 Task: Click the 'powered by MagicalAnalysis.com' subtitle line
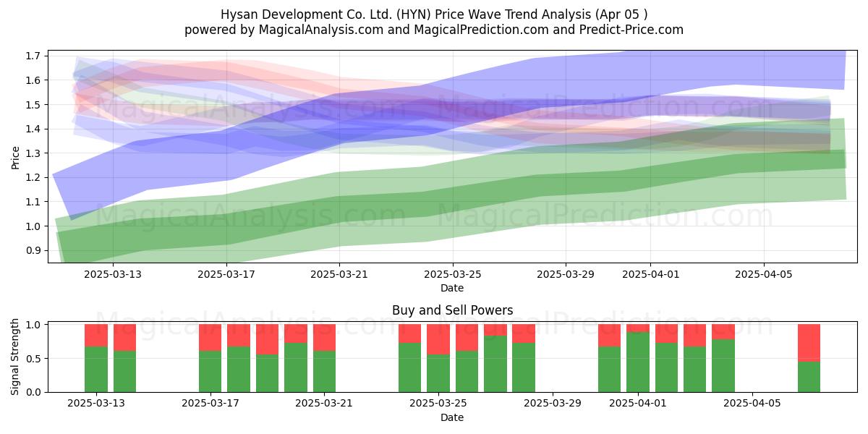pos(434,30)
